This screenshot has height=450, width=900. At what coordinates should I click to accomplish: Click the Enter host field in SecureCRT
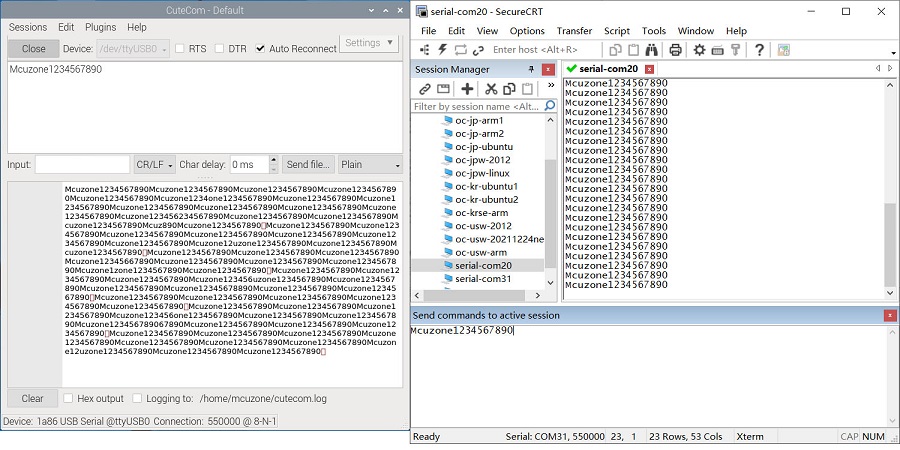[x=545, y=50]
